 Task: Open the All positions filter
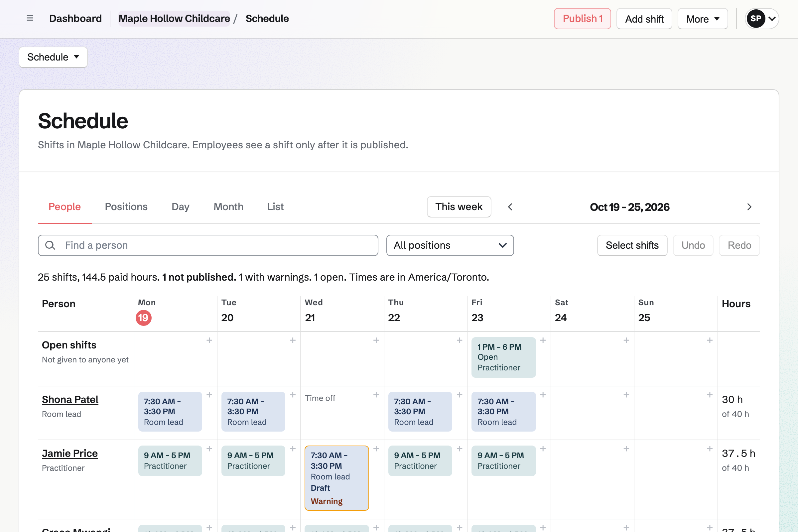450,245
